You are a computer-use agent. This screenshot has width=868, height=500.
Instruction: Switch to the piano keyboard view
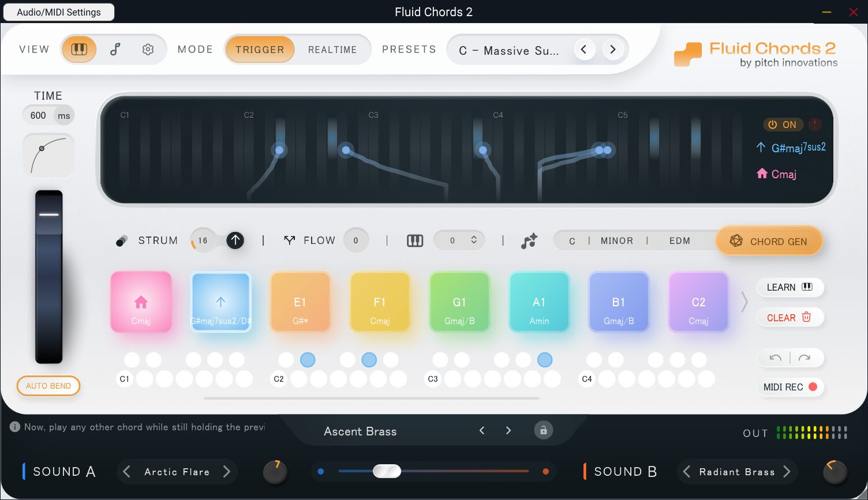pos(79,50)
